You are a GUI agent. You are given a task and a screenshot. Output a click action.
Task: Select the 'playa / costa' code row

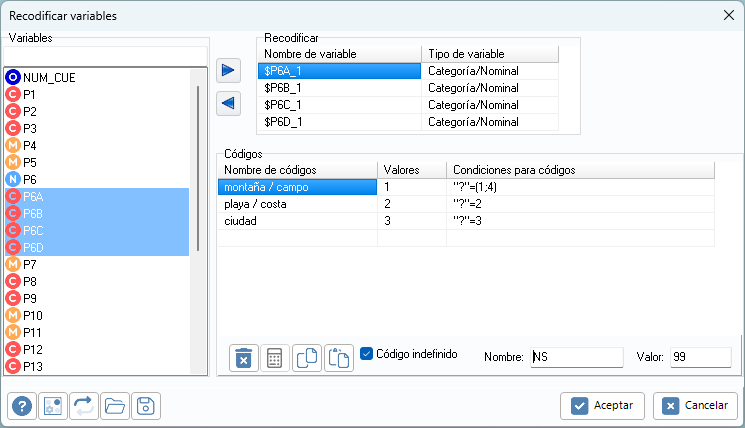click(296, 203)
